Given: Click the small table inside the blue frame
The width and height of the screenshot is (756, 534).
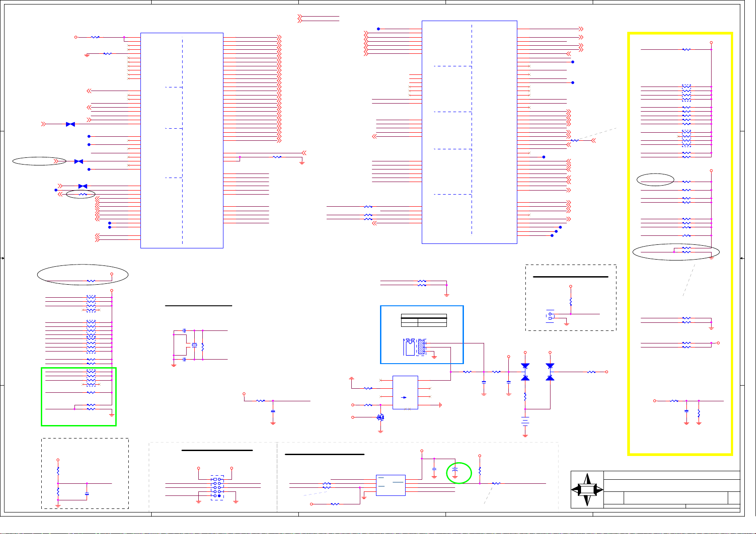Looking at the screenshot, I should pos(424,320).
